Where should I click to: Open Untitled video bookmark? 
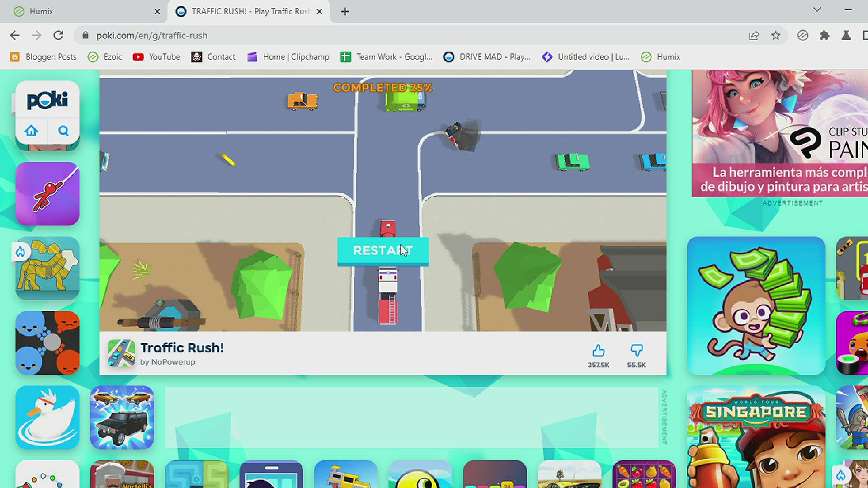[x=586, y=57]
